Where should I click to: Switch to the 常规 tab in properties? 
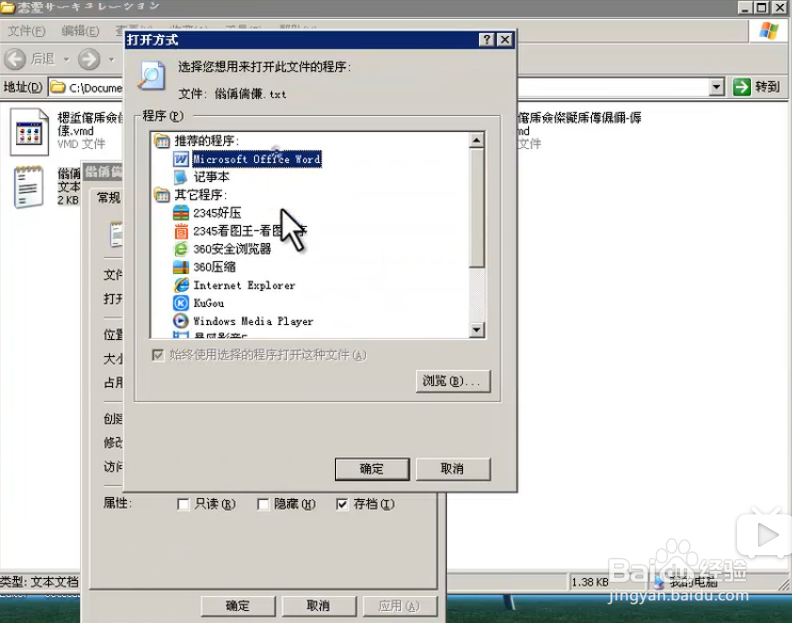(109, 198)
